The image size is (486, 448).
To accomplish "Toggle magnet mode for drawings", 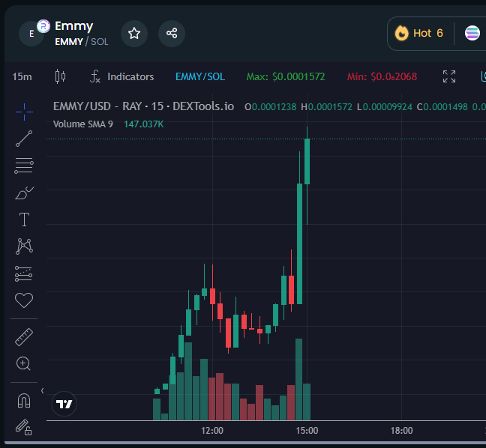I will pos(24,401).
